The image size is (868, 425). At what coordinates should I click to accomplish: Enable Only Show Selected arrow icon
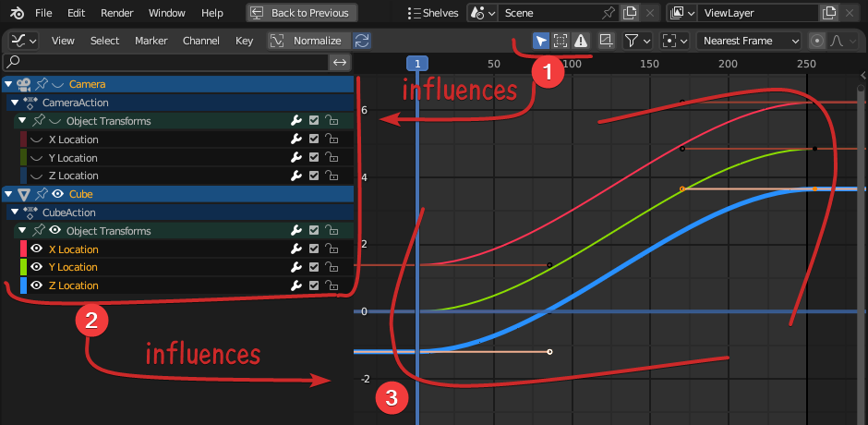coord(541,41)
